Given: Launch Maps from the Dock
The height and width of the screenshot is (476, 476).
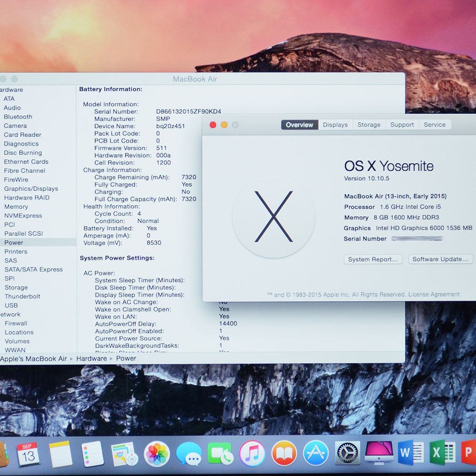Looking at the screenshot, I should 124,455.
